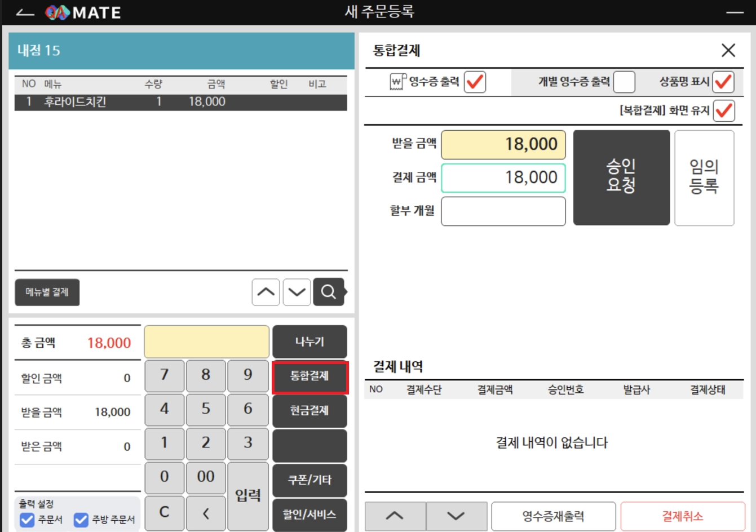
Task: Tap the 00 keypad key
Action: (x=206, y=478)
